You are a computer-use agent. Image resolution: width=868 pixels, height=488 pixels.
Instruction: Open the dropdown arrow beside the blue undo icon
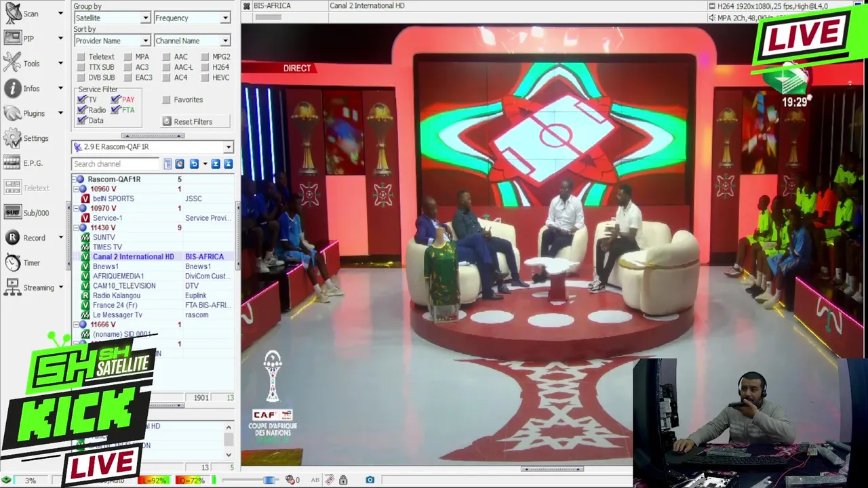205,164
